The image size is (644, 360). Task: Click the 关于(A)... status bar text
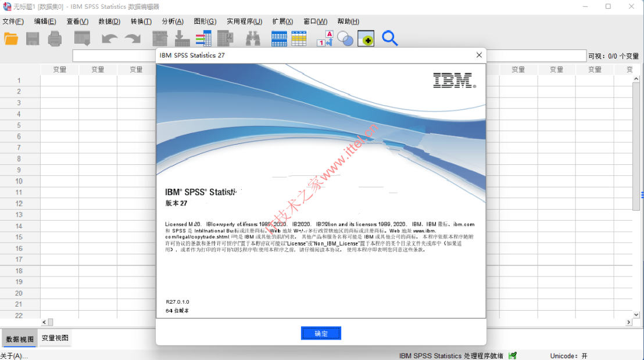tap(14, 356)
